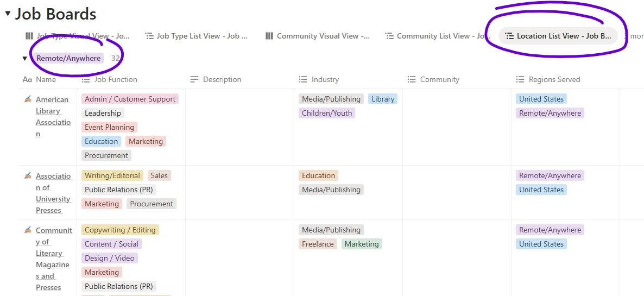Image resolution: width=644 pixels, height=296 pixels.
Task: Open Association of University Presses page
Action: (x=53, y=193)
